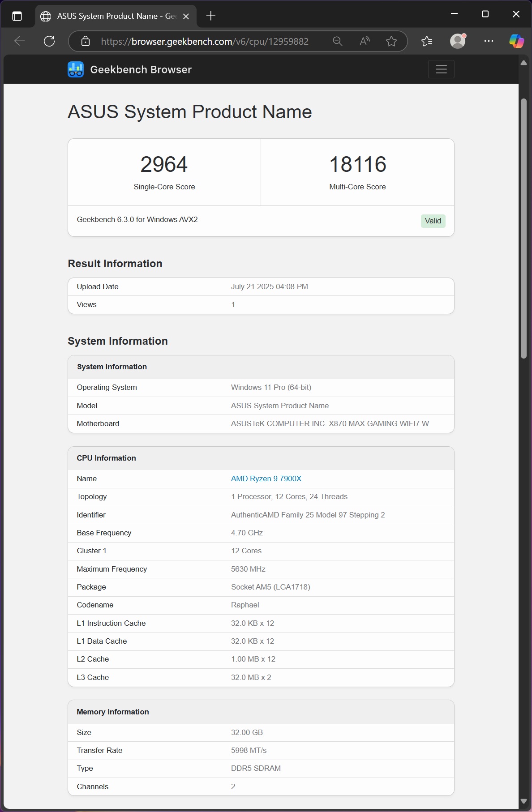Click the scroll down arrow
Image resolution: width=532 pixels, height=812 pixels.
[523, 801]
